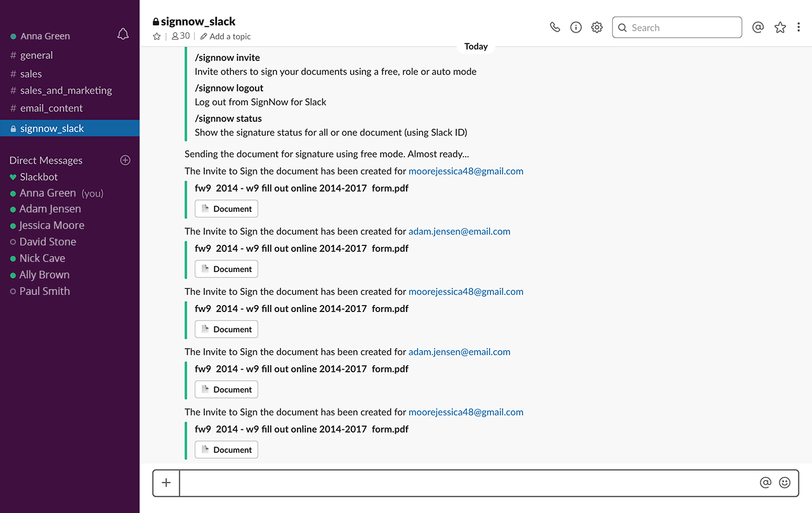The image size is (812, 513).
Task: Click the Today date divider label
Action: pos(476,46)
